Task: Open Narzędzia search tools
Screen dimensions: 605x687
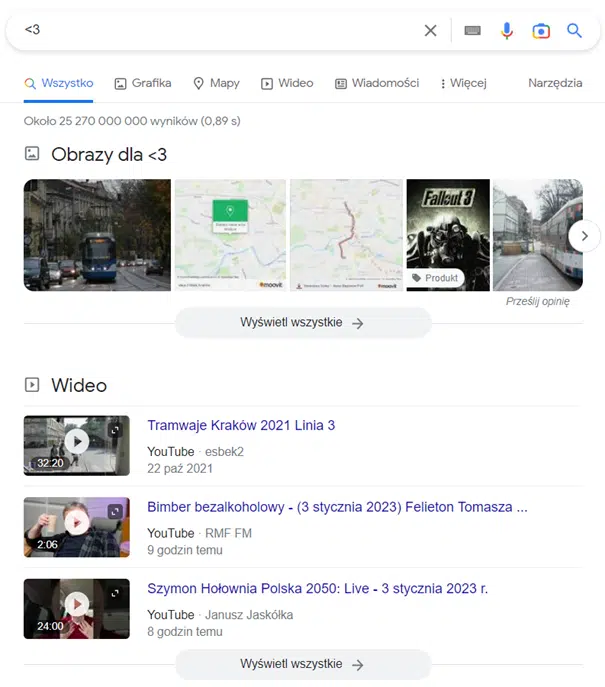Action: point(555,83)
